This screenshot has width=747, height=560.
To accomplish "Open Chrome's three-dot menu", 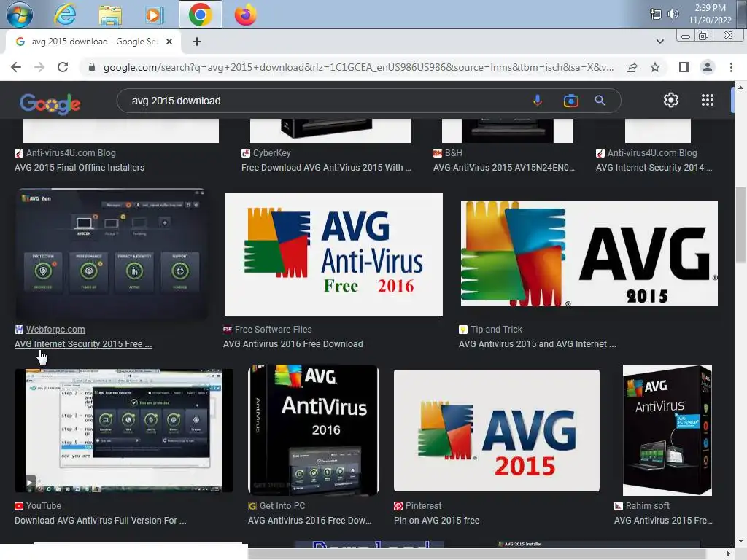I will (731, 67).
